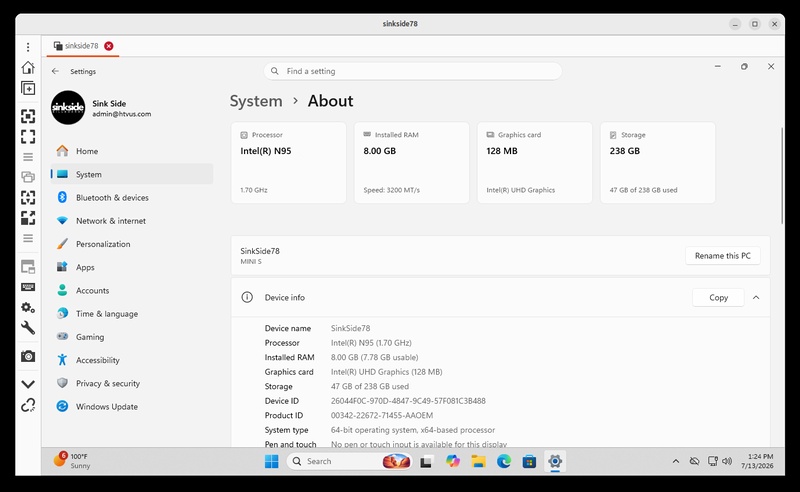Click the Storage 238 GB card

(658, 162)
